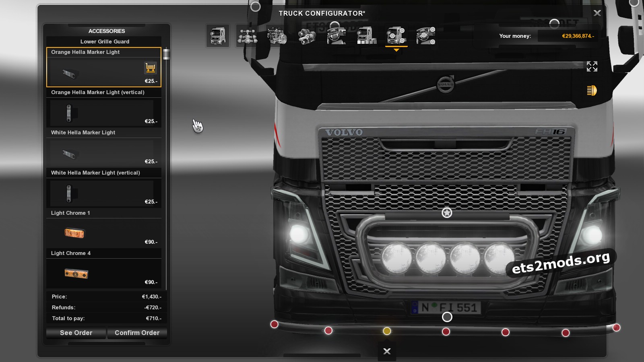The image size is (644, 362).
Task: Click the Price €1,430 row
Action: (x=106, y=296)
